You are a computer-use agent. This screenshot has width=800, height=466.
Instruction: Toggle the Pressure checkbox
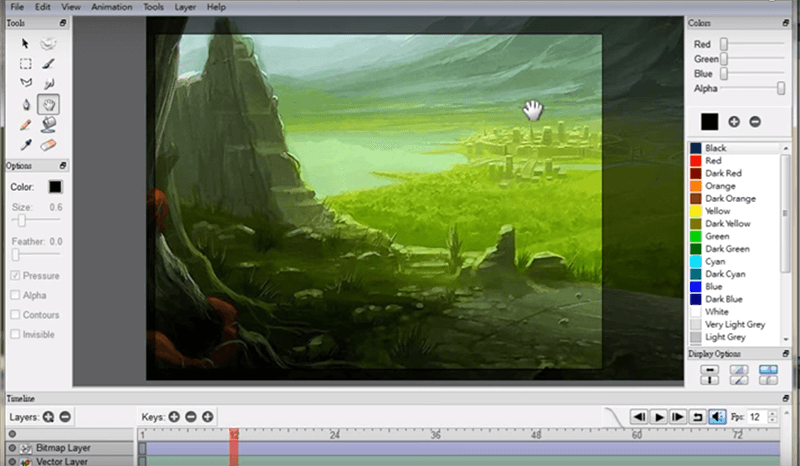click(x=15, y=276)
